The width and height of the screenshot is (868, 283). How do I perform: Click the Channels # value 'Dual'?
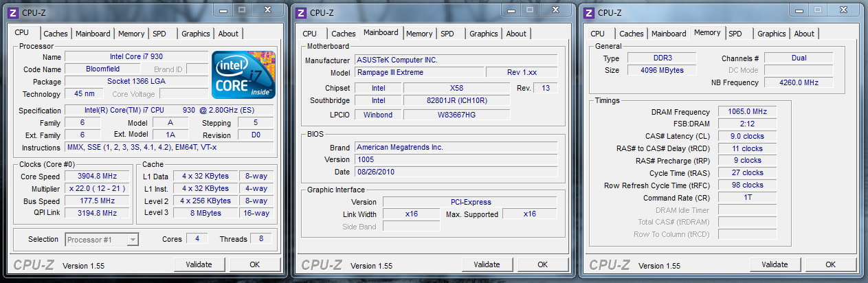(799, 58)
